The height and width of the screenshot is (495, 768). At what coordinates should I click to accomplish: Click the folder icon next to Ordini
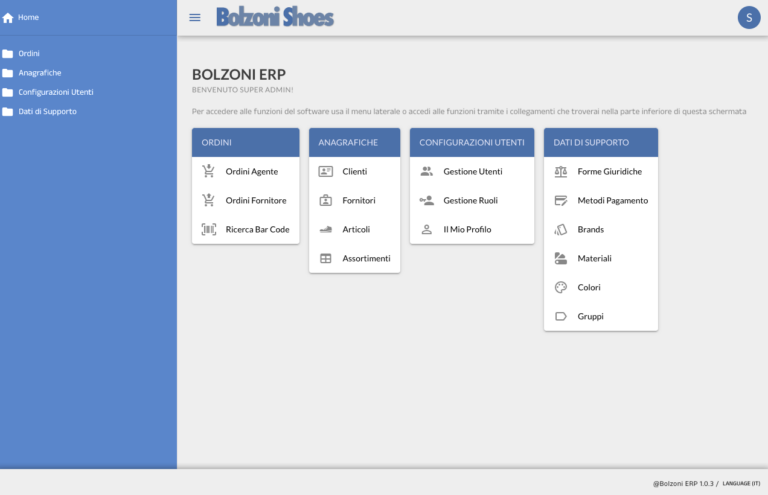7,53
